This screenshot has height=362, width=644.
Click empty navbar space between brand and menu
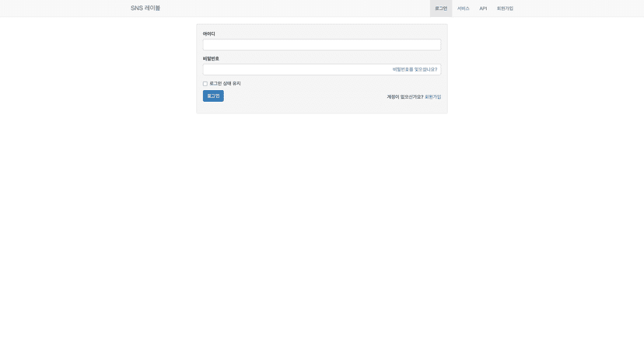[296, 9]
